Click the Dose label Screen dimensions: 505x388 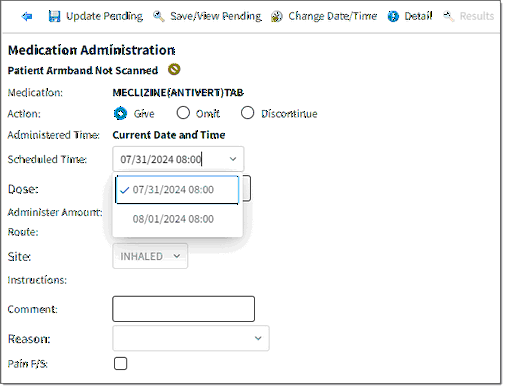point(23,189)
